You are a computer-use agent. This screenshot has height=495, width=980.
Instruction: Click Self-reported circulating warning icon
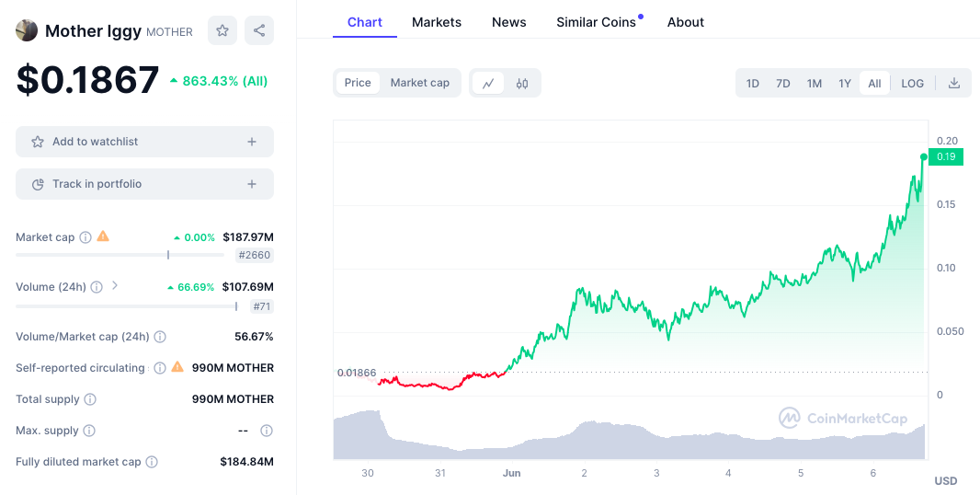(177, 367)
